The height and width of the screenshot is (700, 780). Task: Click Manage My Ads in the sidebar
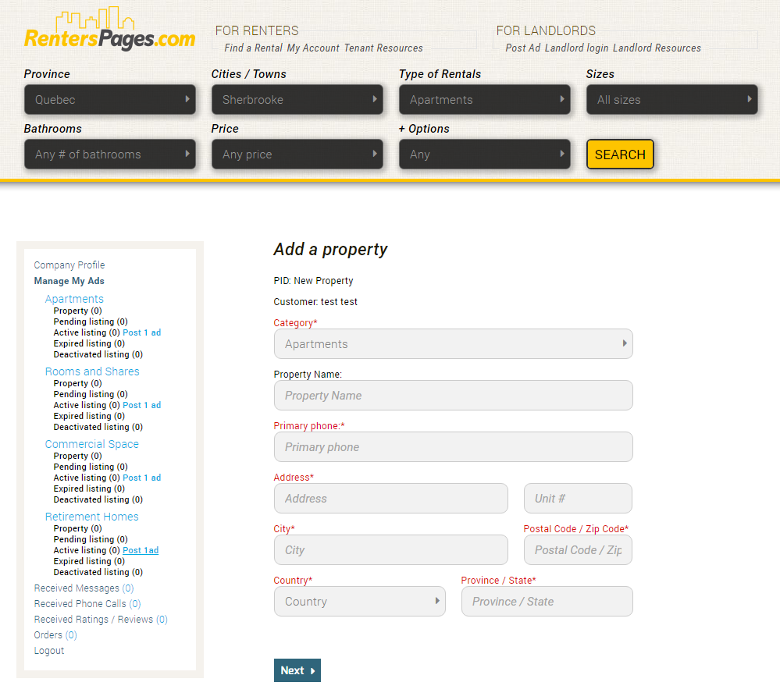69,281
